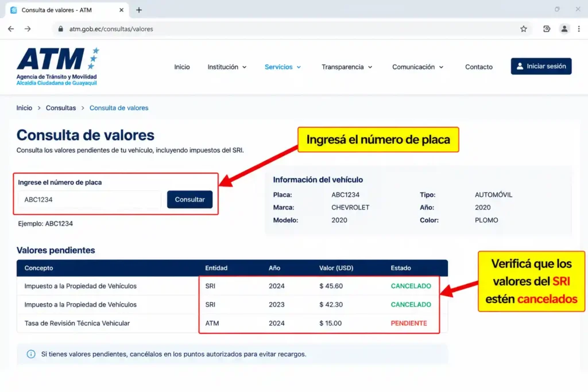Click the PLOMO color value
Viewport: 588px width, 392px height.
coord(486,220)
